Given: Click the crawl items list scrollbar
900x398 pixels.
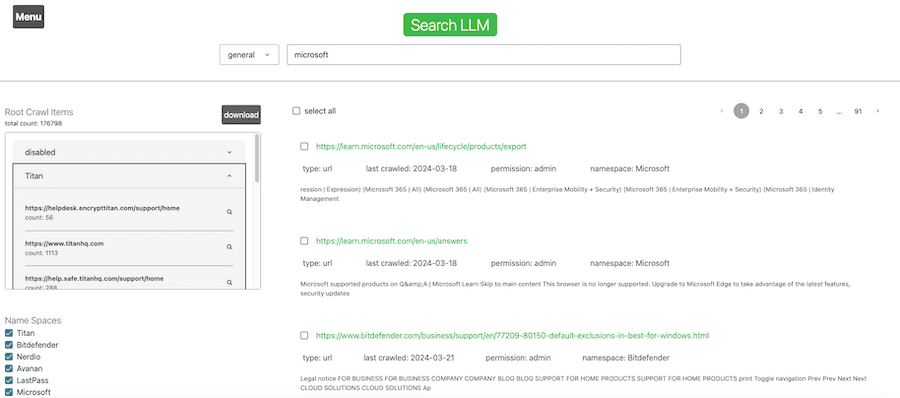Looking at the screenshot, I should [257, 158].
